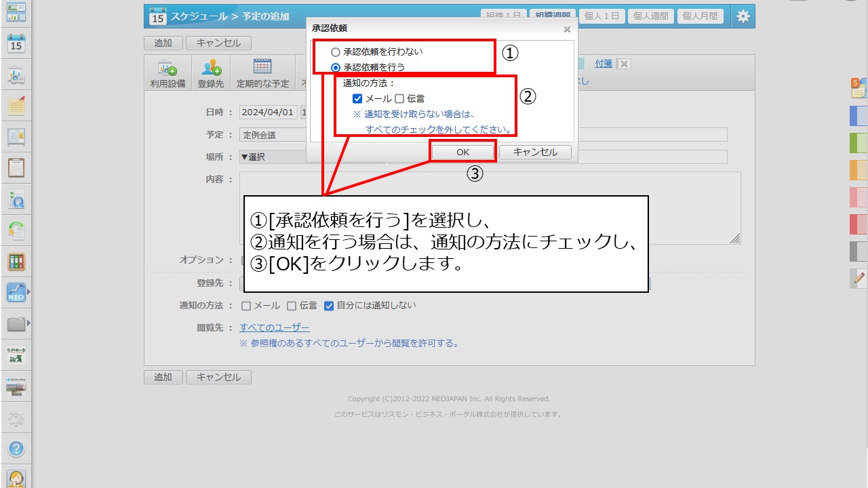868x488 pixels.
Task: Open the colored binders cabinet icon in sidebar
Action: click(x=16, y=261)
